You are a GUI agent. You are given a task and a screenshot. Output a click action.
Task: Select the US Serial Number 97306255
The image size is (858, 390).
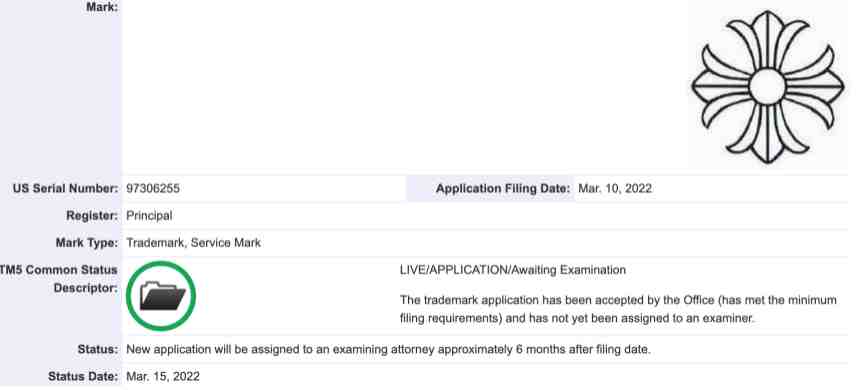153,189
